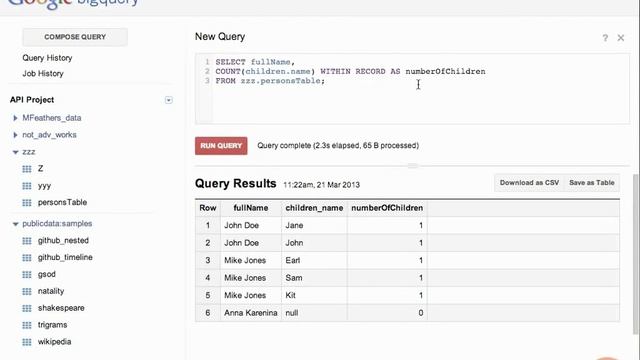Click the Anna Karenina cell
Viewport: 640px width, 360px height.
pos(251,313)
